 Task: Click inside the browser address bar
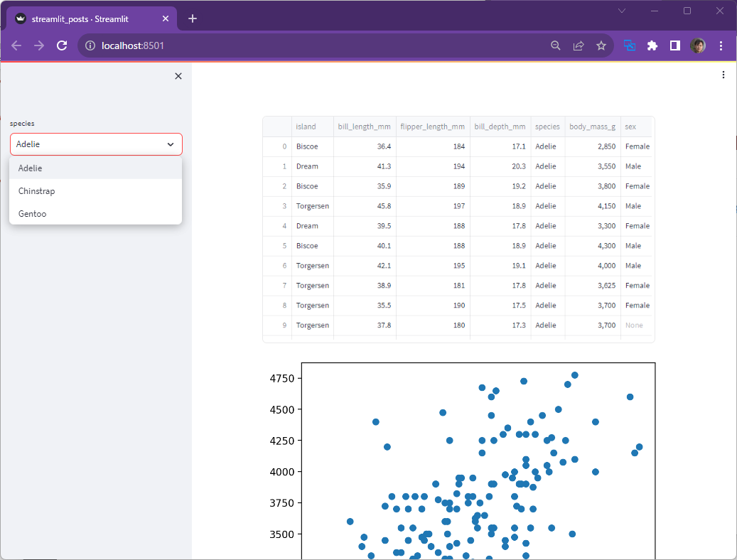pos(284,45)
